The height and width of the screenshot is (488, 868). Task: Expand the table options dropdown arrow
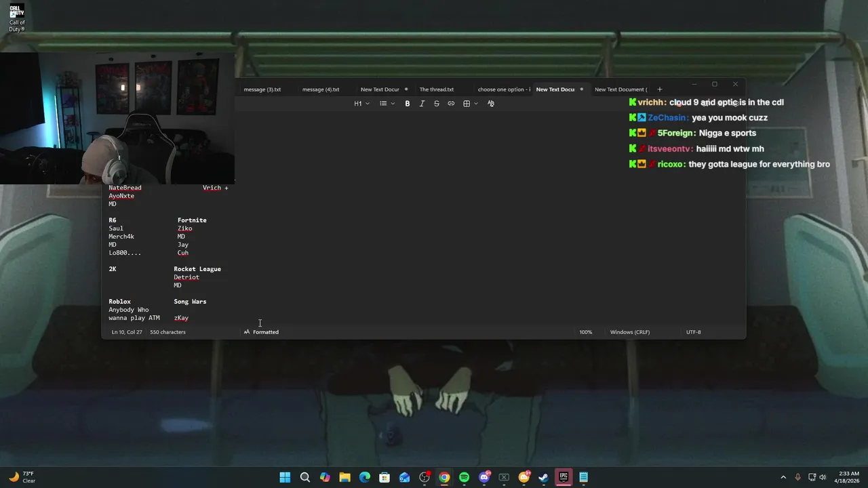point(476,104)
